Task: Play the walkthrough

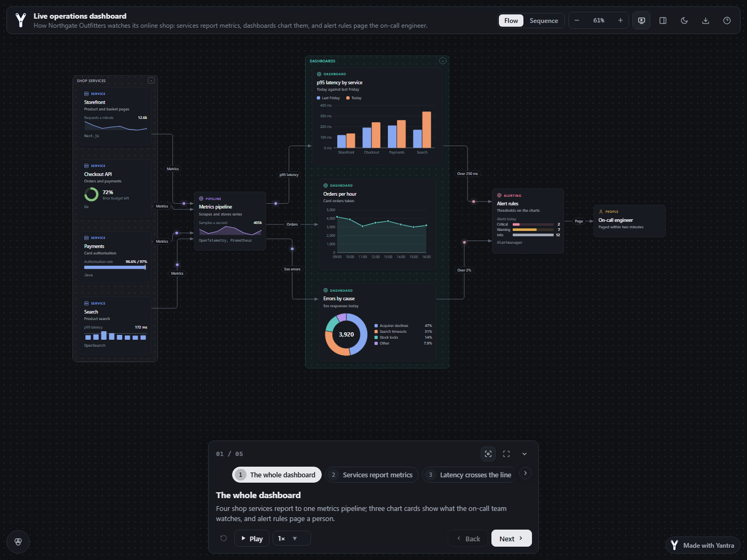Action: [252, 538]
